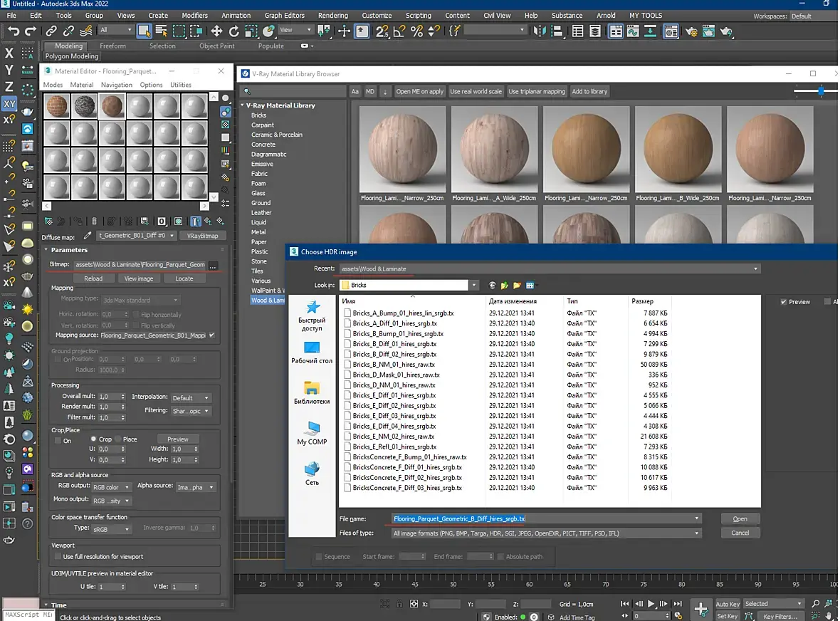Click the 'Add to library' button

pyautogui.click(x=589, y=91)
